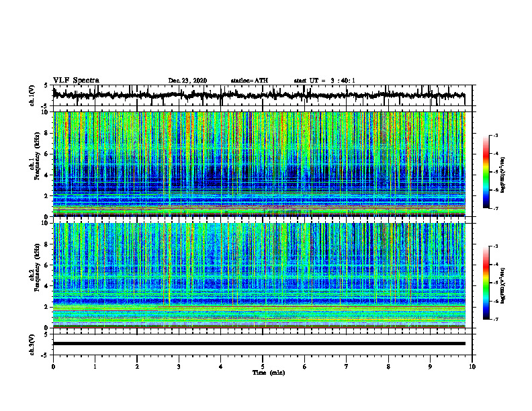Click the ch.1 color scale bar
Viewport: 532px width, 411px height.
point(486,172)
